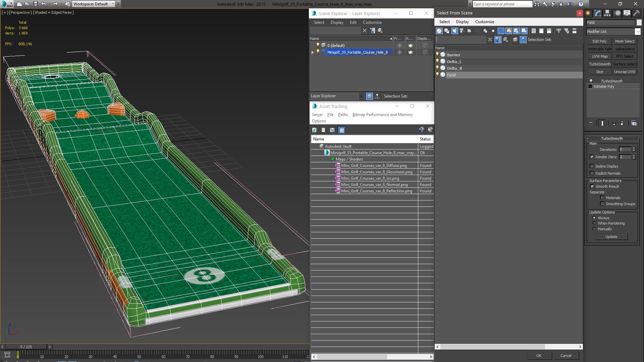
Task: Toggle Display Lights filter in Select From Scene
Action: pos(454,31)
